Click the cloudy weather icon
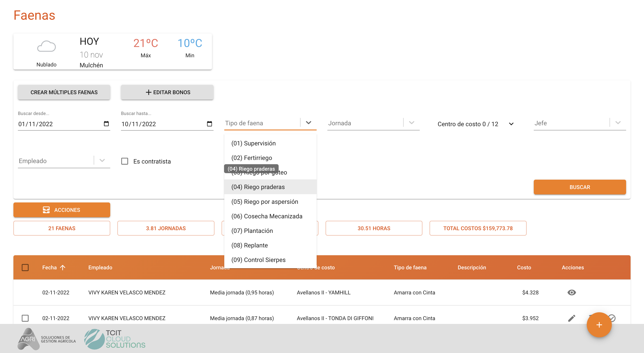The height and width of the screenshot is (353, 644). [x=47, y=47]
